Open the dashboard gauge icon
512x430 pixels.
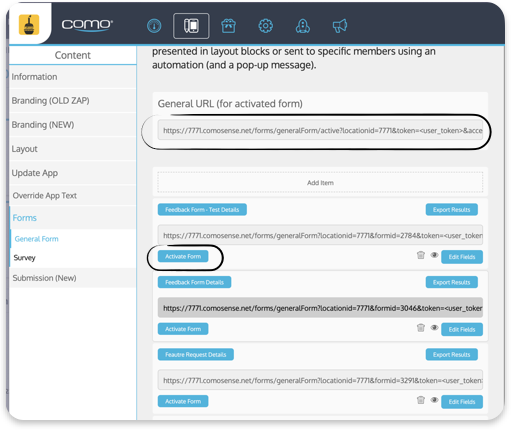click(x=154, y=26)
